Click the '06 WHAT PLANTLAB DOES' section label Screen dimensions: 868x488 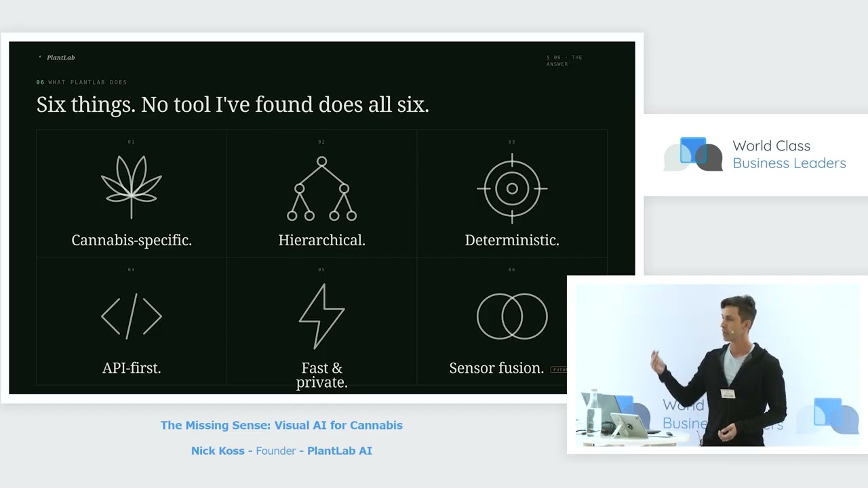[x=82, y=82]
